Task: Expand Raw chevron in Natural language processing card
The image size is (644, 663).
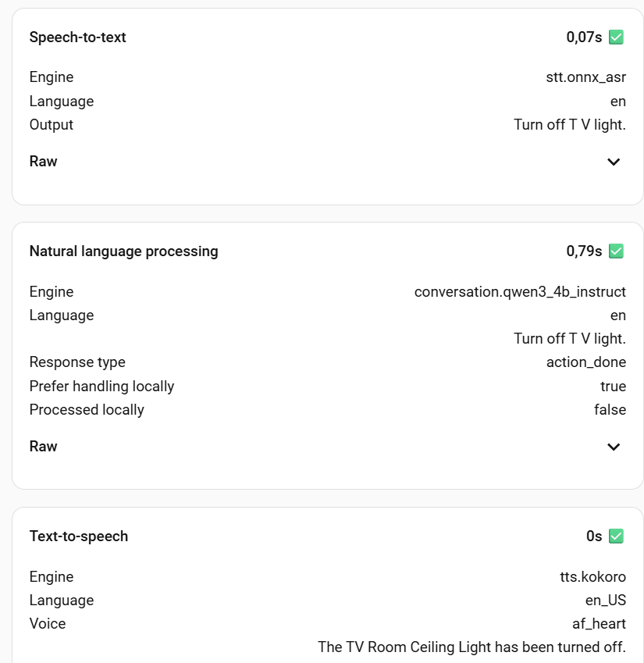Action: point(614,447)
